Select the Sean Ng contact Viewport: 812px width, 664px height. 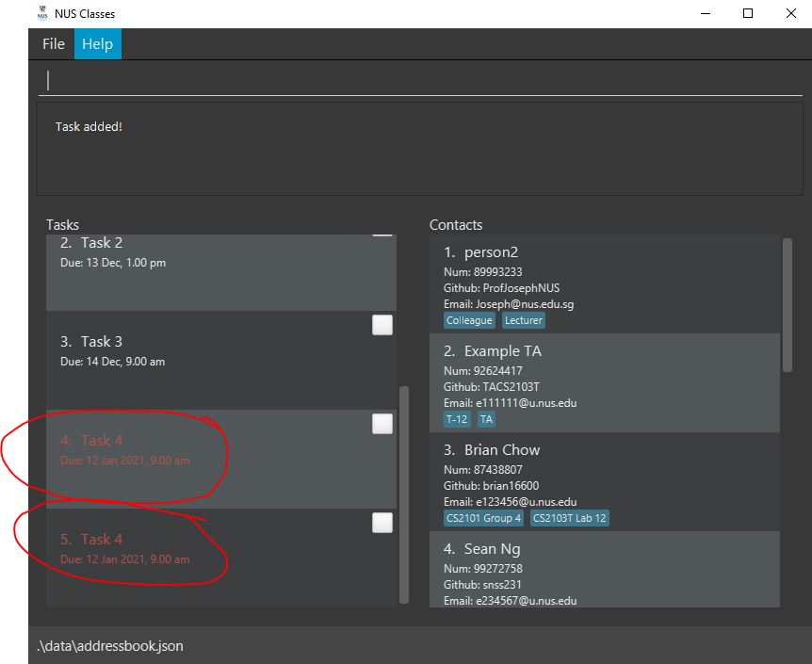pyautogui.click(x=605, y=569)
